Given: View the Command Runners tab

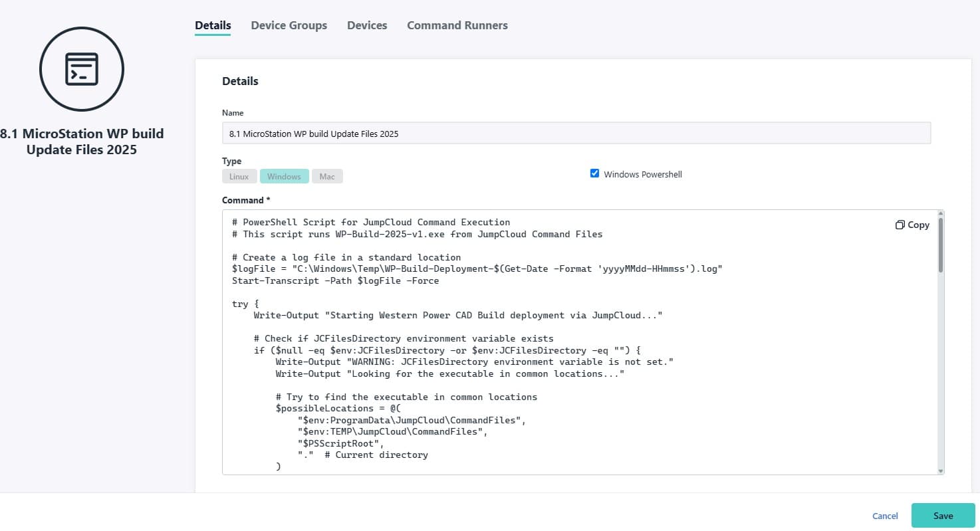Looking at the screenshot, I should point(457,25).
